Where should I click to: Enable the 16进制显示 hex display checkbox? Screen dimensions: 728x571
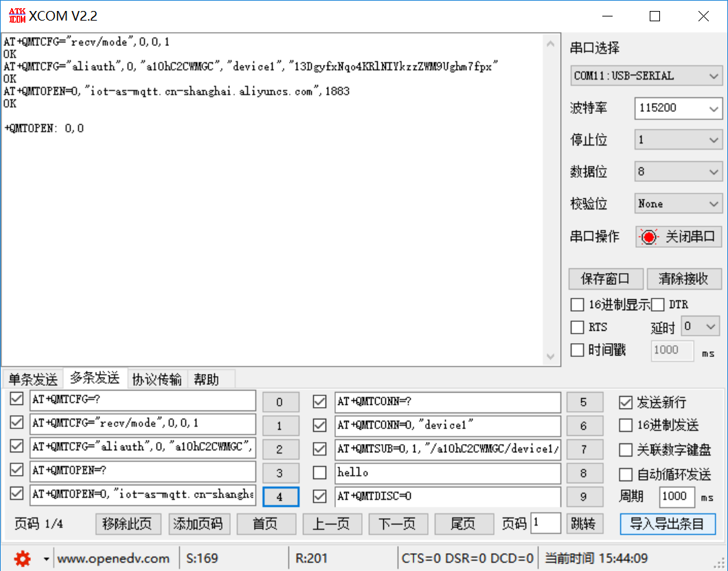(577, 304)
